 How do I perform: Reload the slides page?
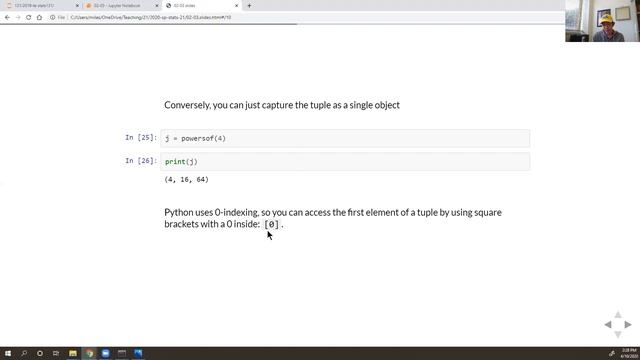(x=29, y=18)
